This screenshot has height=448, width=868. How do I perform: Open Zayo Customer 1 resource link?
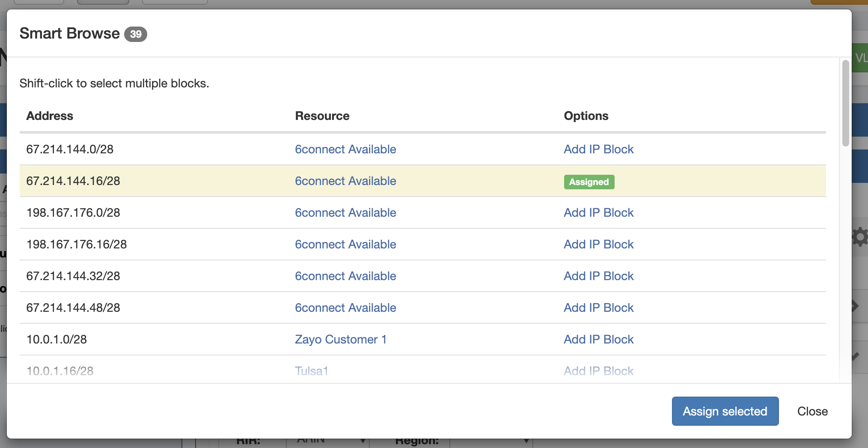341,339
